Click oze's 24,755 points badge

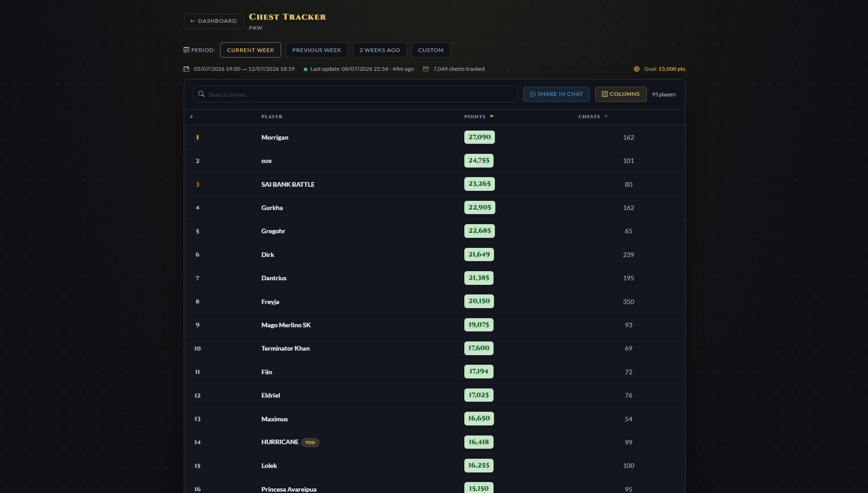click(x=478, y=161)
